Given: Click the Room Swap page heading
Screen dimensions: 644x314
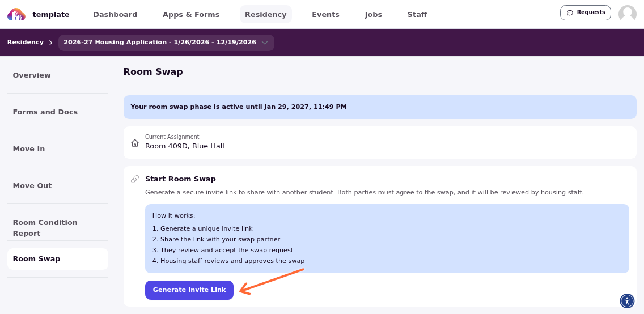Looking at the screenshot, I should (153, 72).
